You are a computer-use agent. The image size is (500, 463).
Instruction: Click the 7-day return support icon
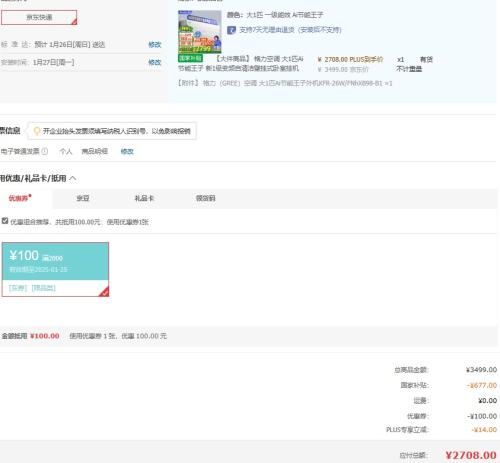(x=231, y=30)
